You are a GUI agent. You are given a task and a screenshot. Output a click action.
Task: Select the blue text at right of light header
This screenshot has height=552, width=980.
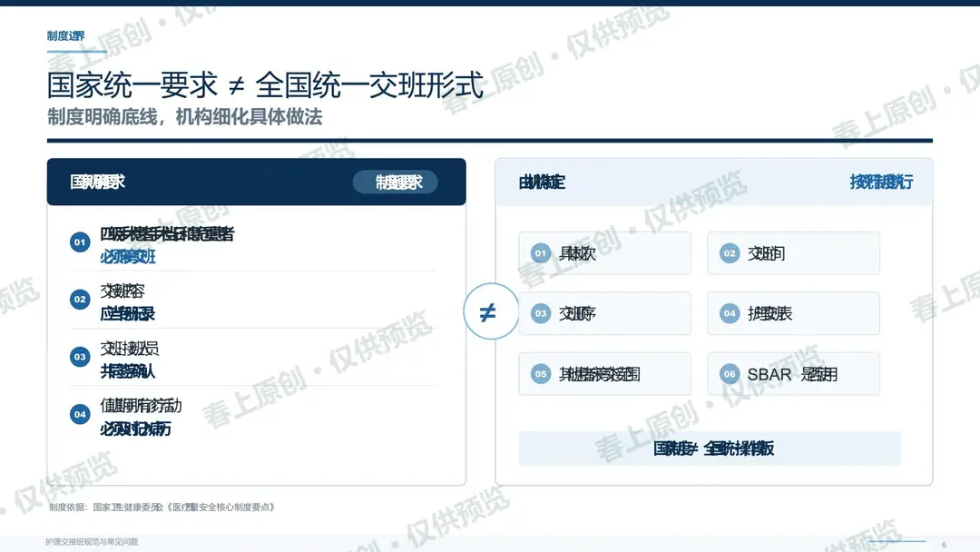point(881,182)
